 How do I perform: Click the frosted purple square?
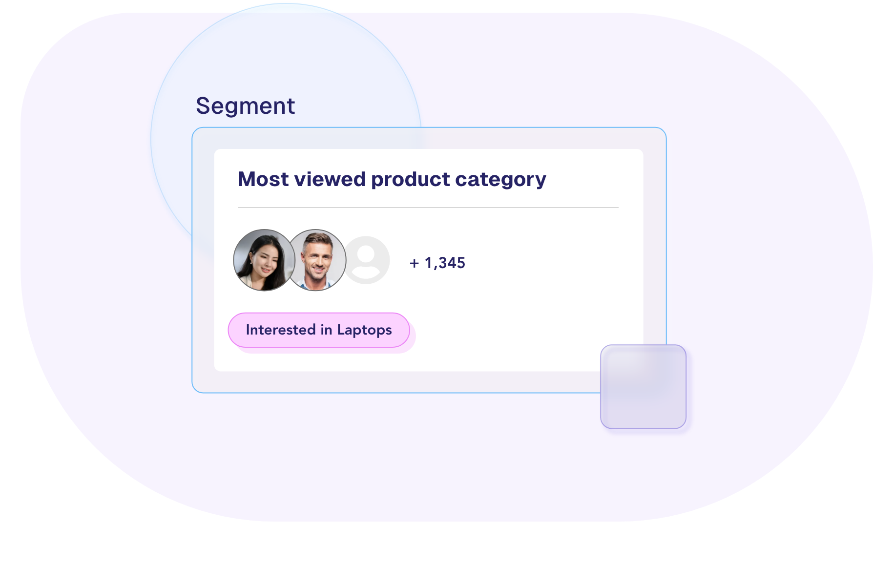[x=644, y=387]
